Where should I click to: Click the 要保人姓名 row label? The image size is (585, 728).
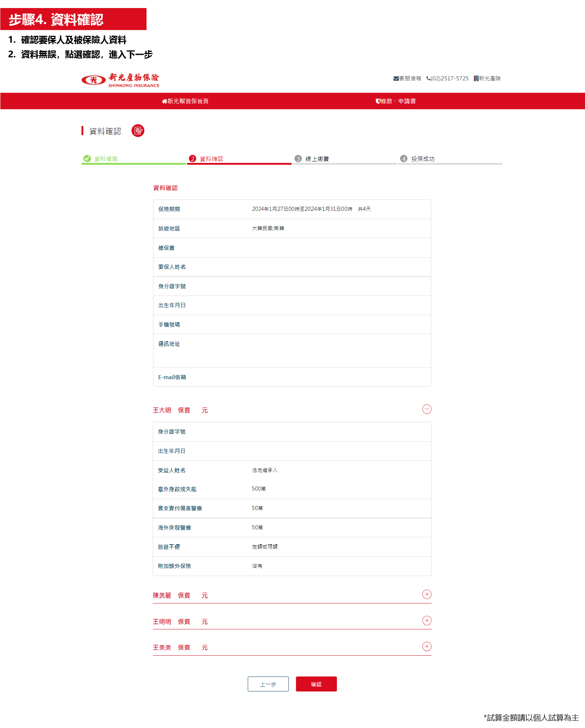[172, 267]
